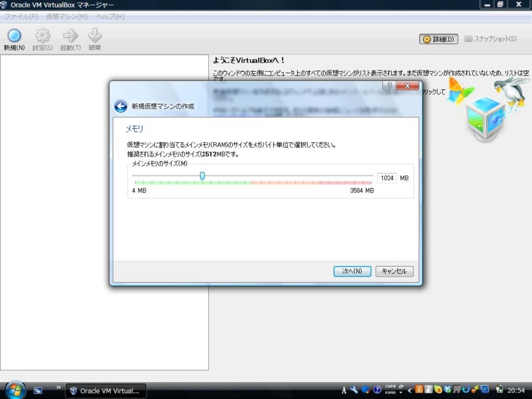The width and height of the screenshot is (532, 399).
Task: Click the 512MB recommended memory text
Action: 215,154
